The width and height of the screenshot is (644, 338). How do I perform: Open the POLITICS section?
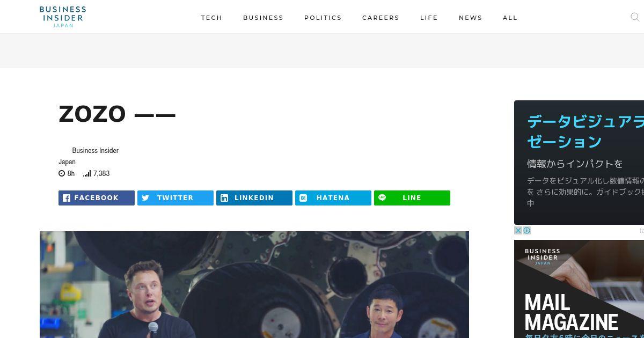[323, 18]
